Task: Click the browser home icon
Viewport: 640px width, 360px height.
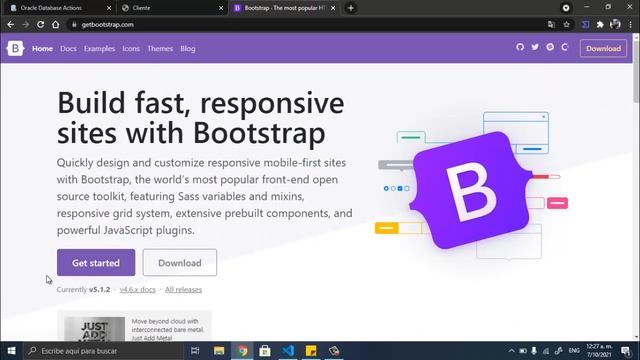Action: pos(56,24)
